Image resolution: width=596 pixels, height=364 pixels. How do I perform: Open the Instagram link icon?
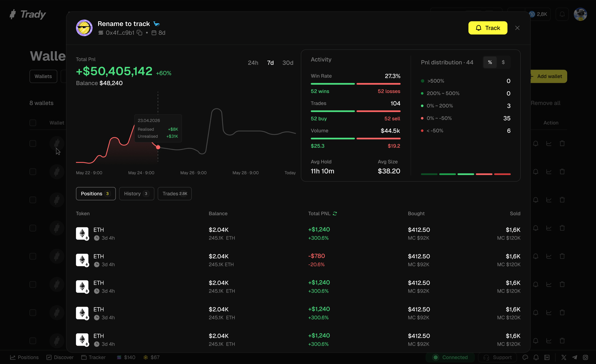(x=586, y=357)
